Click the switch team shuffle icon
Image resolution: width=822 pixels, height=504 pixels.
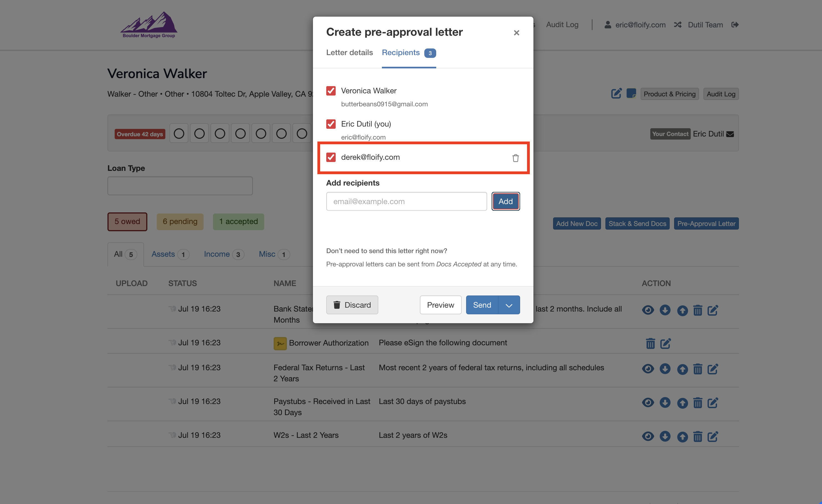click(x=677, y=25)
